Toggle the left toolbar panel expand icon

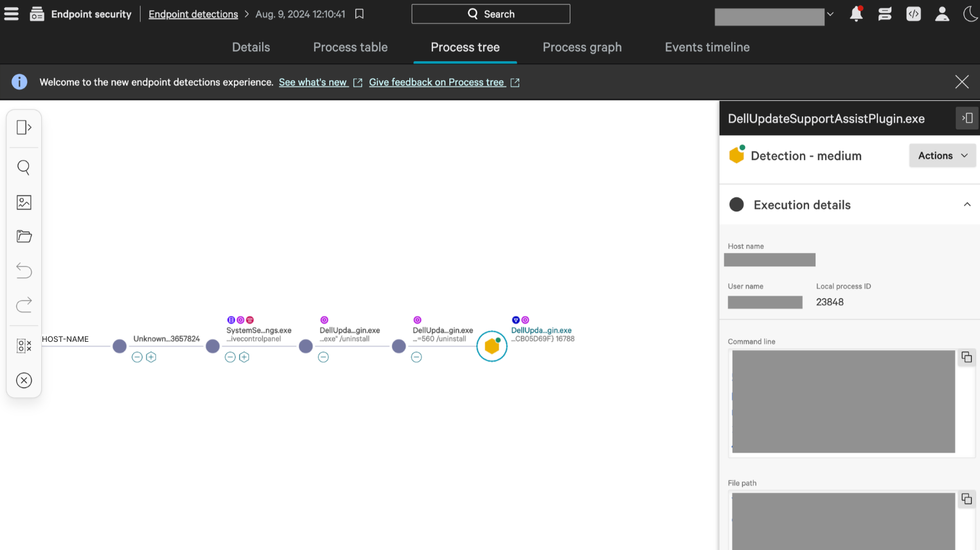pyautogui.click(x=24, y=127)
